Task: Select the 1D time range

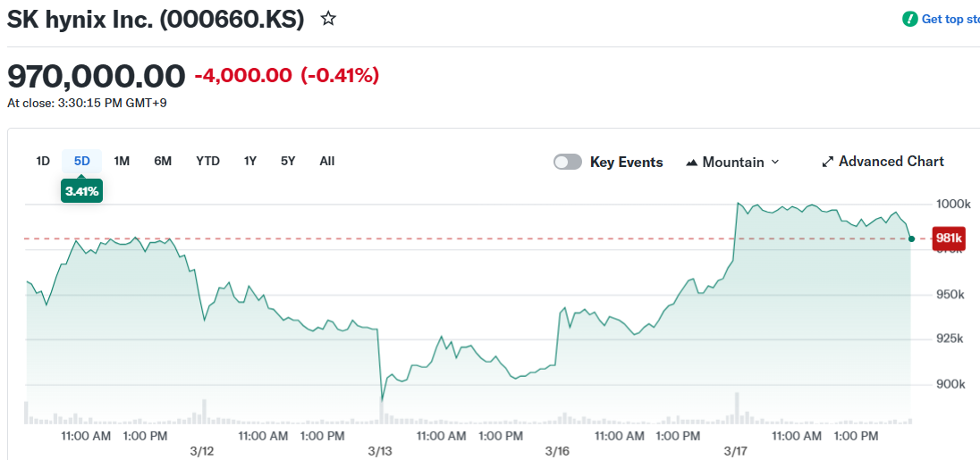Action: [x=43, y=161]
